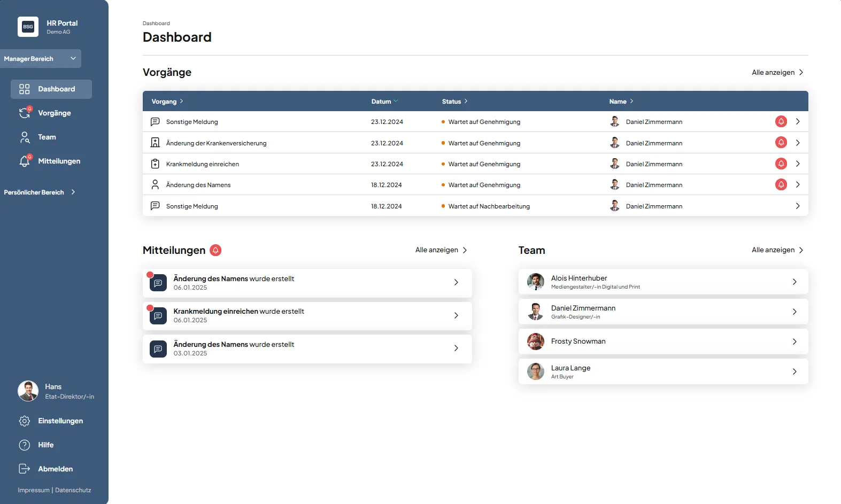Click the Mitteilungen bell icon in sidebar
The width and height of the screenshot is (841, 504).
click(25, 161)
